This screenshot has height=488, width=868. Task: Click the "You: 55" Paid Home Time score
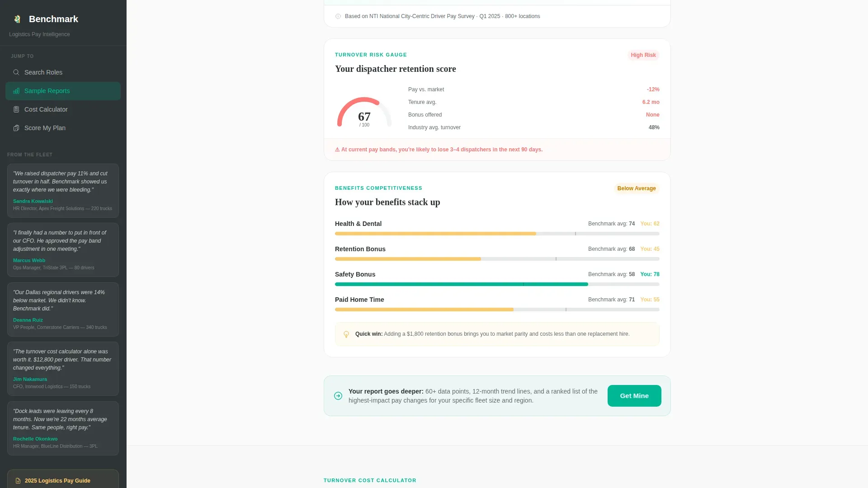[650, 300]
